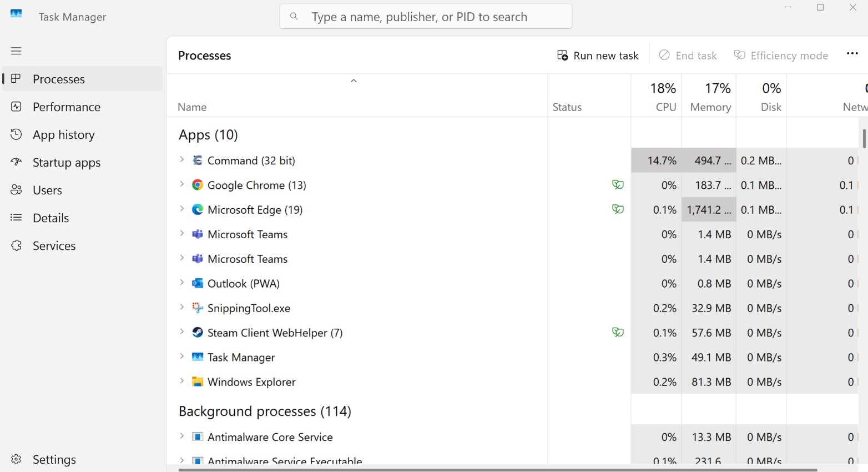The image size is (868, 472).
Task: Open the App history page
Action: (x=82, y=134)
